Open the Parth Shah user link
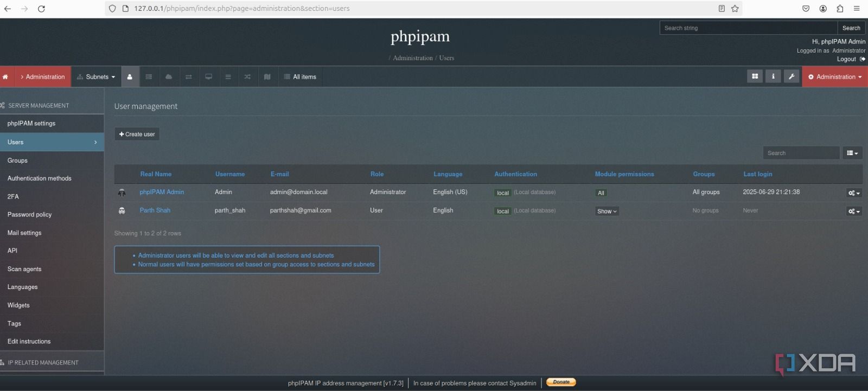The height and width of the screenshot is (391, 868). click(155, 210)
